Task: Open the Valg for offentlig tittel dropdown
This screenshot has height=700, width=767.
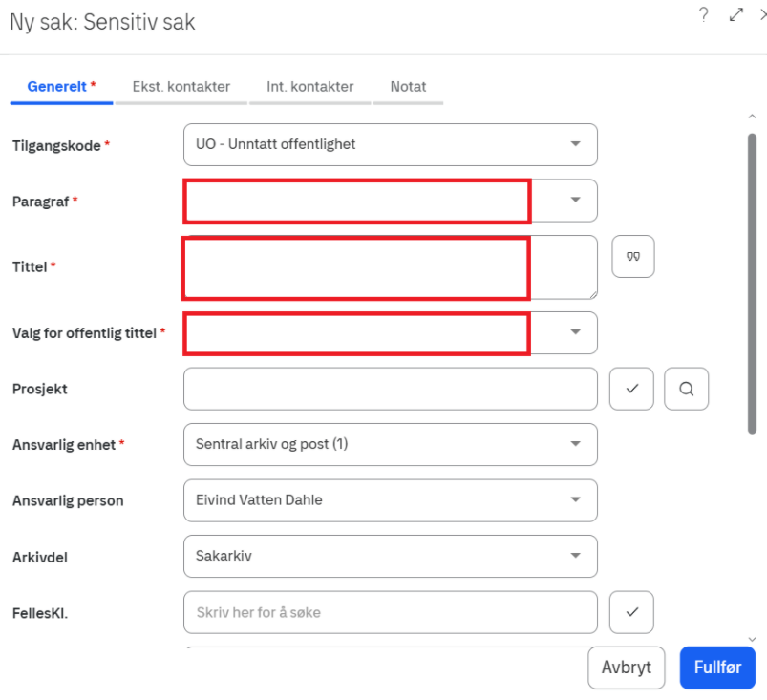Action: click(x=575, y=332)
